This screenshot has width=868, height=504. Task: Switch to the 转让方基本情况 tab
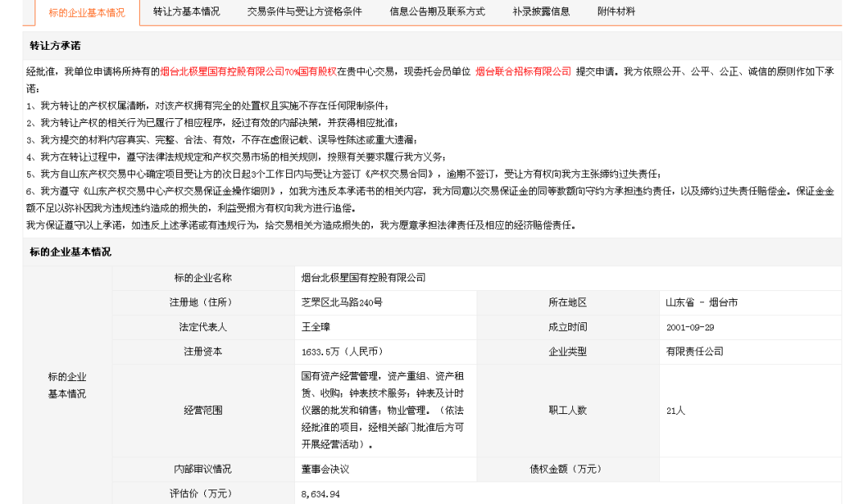click(186, 11)
